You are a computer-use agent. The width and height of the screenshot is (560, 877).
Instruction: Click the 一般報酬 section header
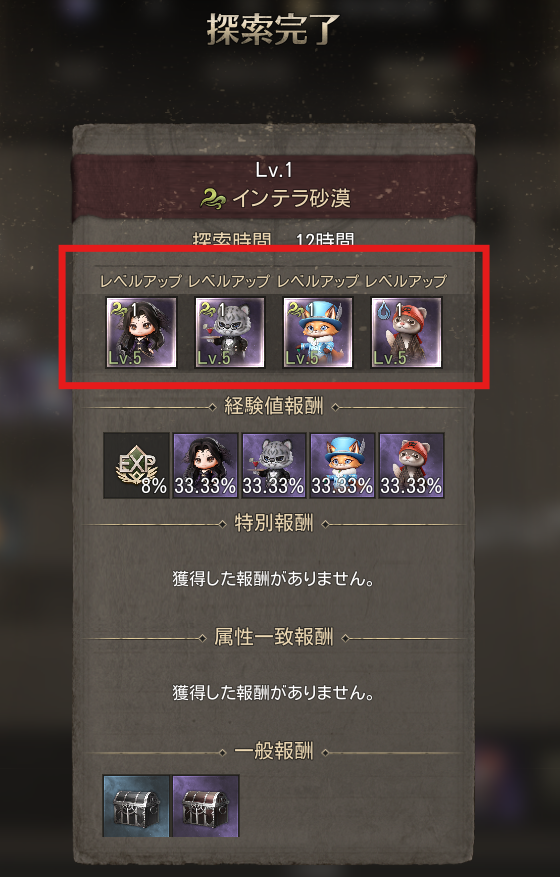(274, 751)
